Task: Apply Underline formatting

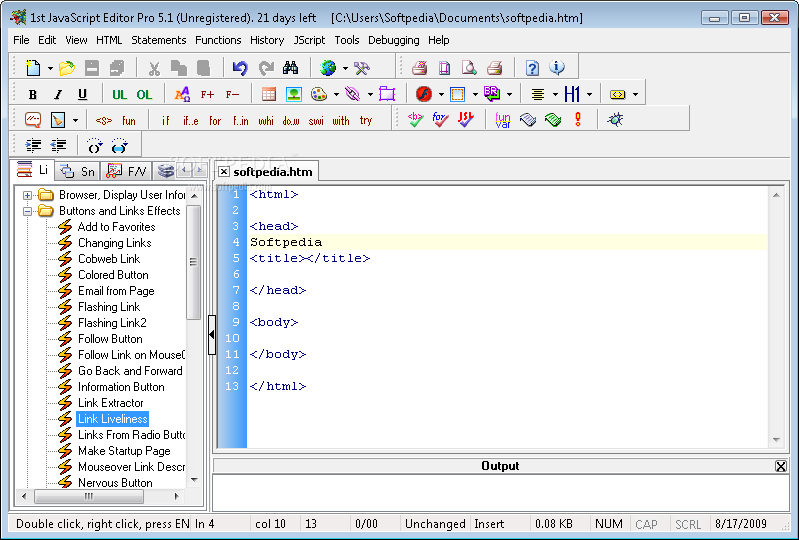Action: (x=83, y=94)
